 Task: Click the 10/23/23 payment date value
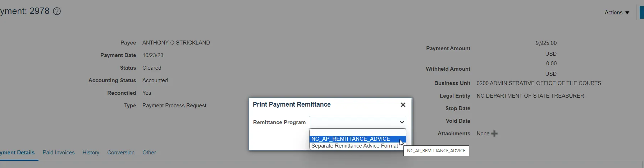tap(153, 55)
